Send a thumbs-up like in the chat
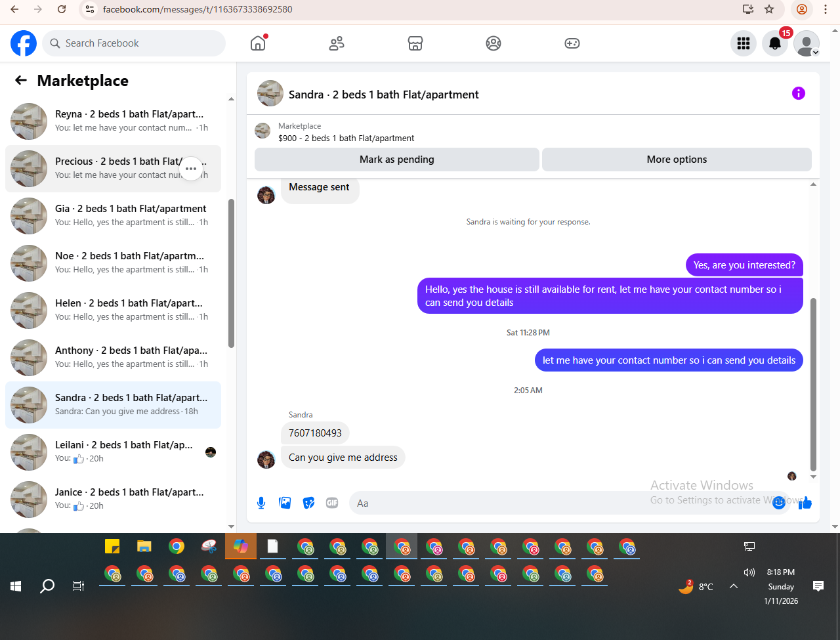This screenshot has height=640, width=840. (805, 503)
